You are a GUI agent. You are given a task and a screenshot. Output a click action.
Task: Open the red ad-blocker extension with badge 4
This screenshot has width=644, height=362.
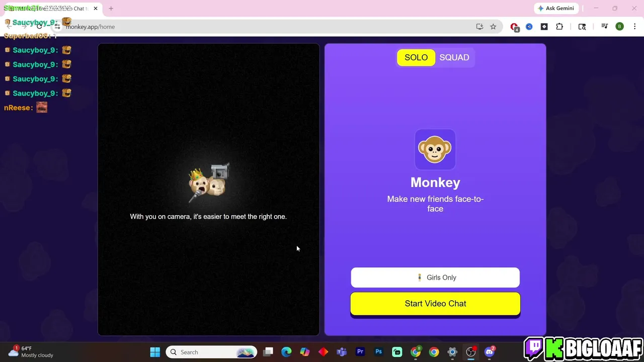(x=514, y=27)
